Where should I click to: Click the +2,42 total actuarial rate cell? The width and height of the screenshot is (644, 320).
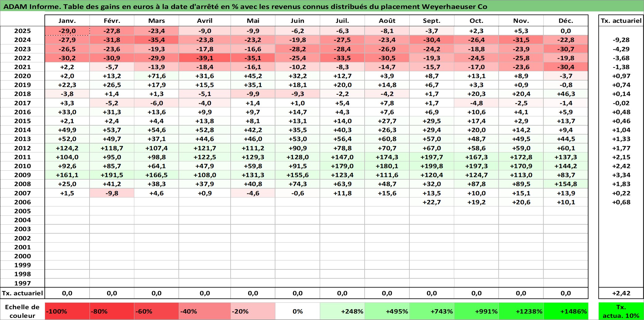pyautogui.click(x=621, y=293)
